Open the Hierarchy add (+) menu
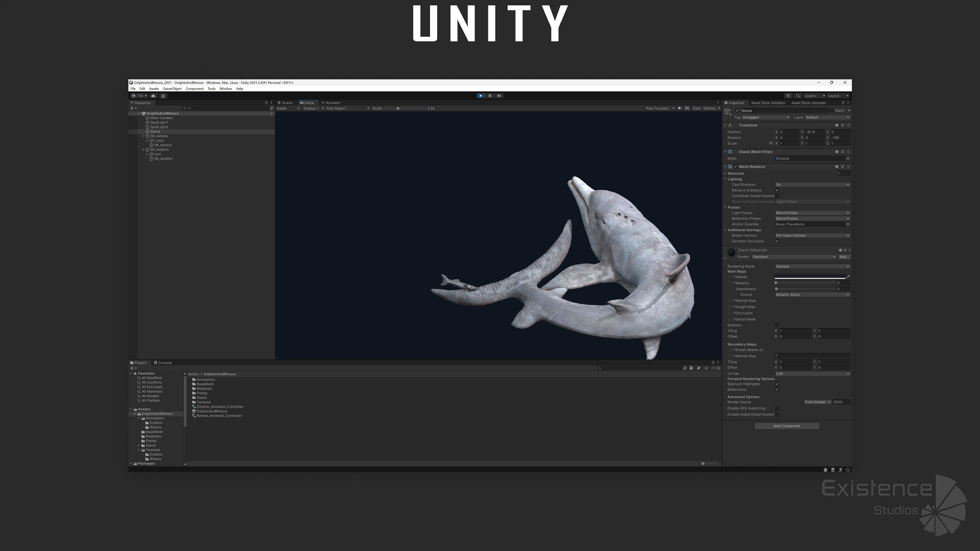Screen dimensions: 980x551 pos(133,108)
